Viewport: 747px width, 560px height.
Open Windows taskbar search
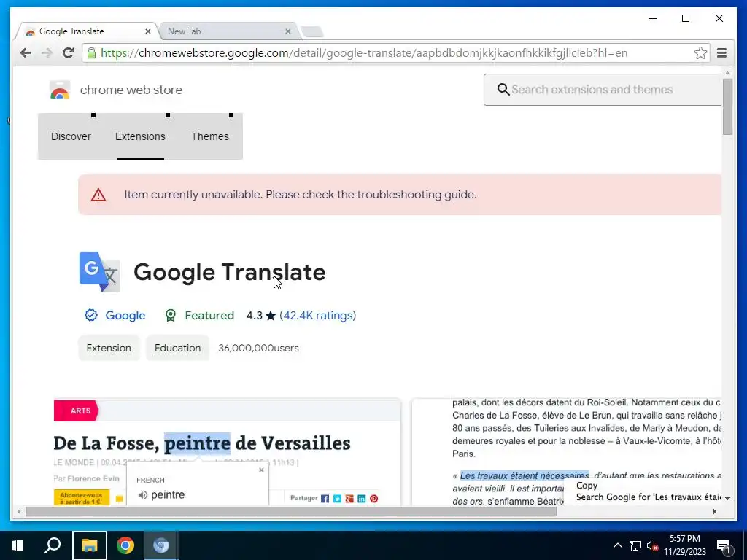[x=53, y=545]
